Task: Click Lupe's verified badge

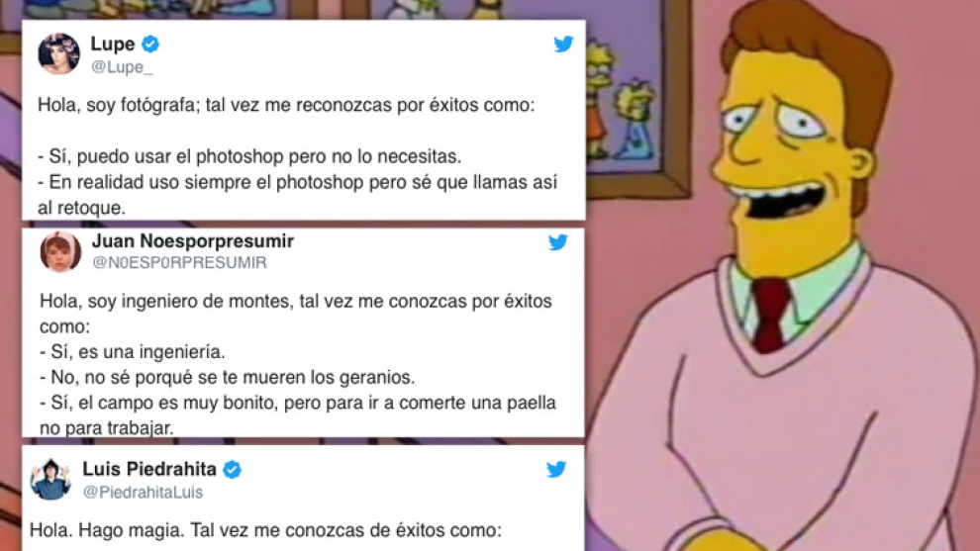Action: coord(150,44)
